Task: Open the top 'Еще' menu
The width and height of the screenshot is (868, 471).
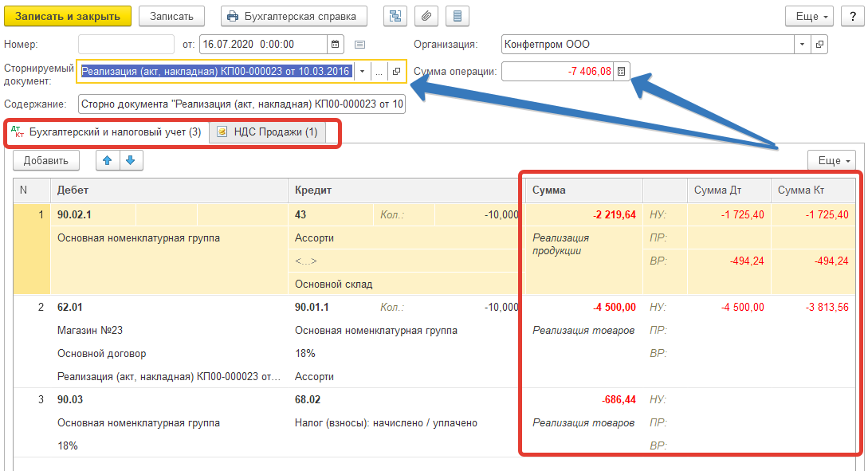Action: pos(810,16)
